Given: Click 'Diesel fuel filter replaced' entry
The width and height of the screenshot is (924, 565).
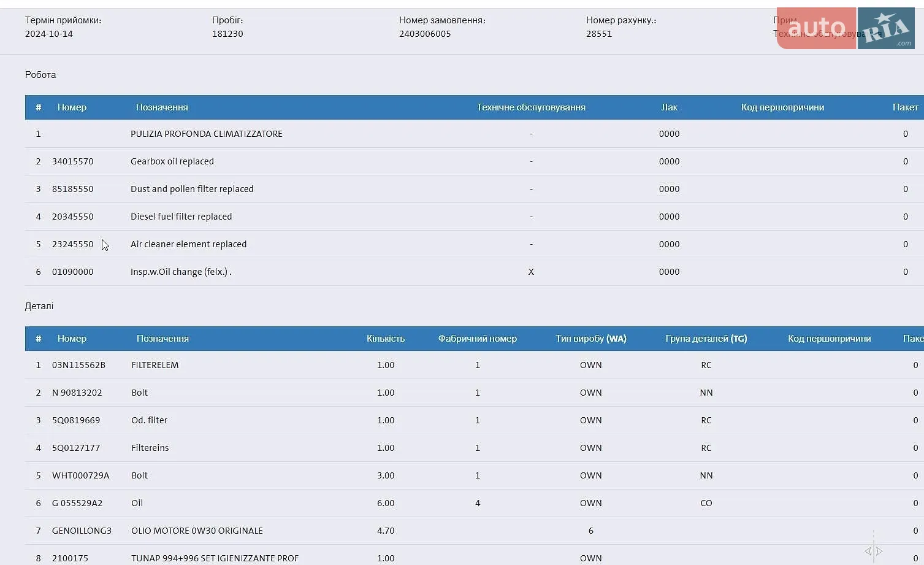Looking at the screenshot, I should (181, 217).
